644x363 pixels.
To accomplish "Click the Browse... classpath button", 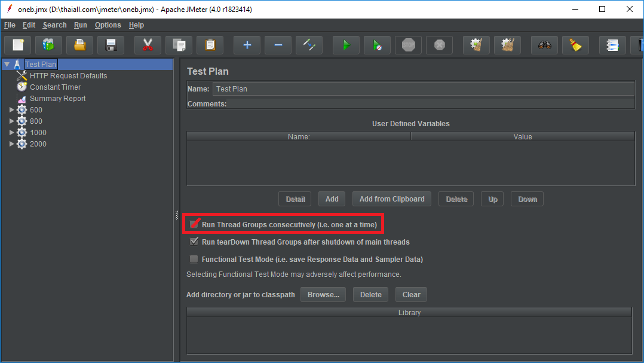I will tap(323, 294).
